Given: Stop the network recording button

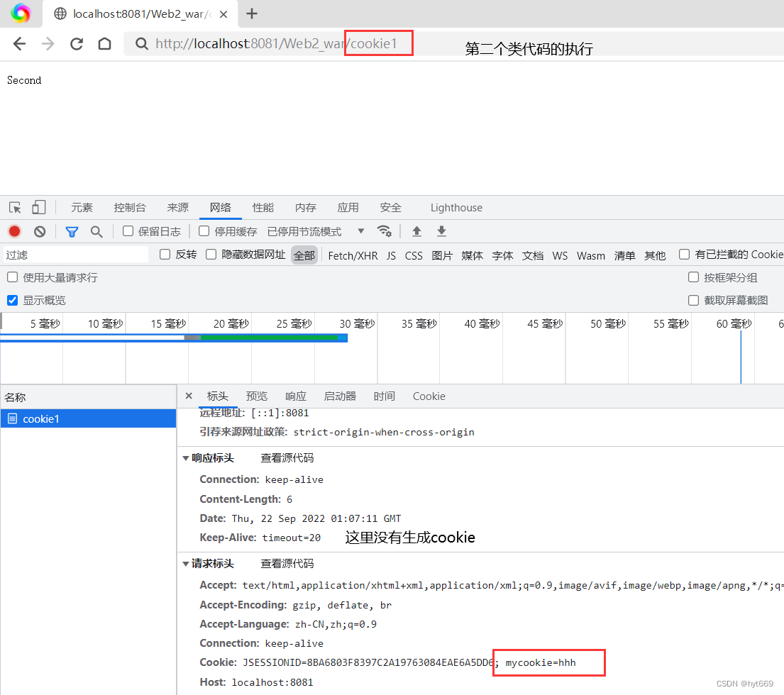Looking at the screenshot, I should [14, 231].
